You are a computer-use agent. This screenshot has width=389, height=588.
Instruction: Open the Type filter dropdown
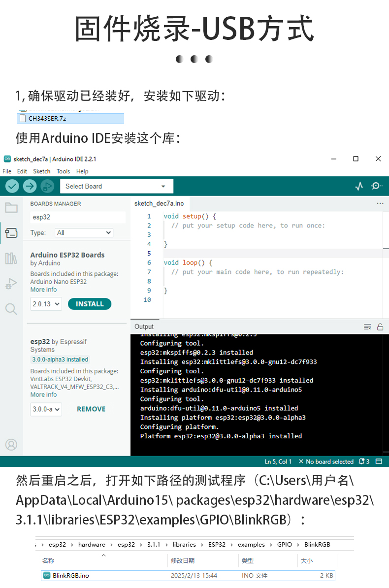point(84,233)
